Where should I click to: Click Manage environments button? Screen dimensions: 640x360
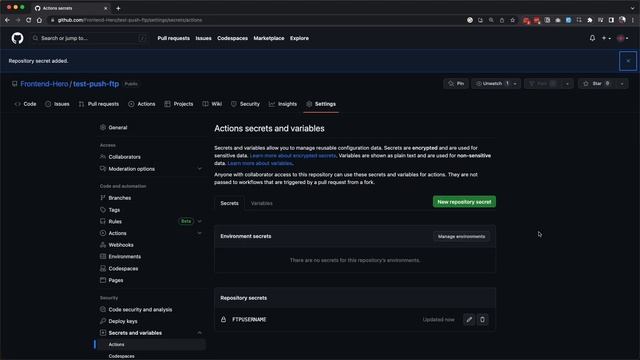(x=461, y=236)
